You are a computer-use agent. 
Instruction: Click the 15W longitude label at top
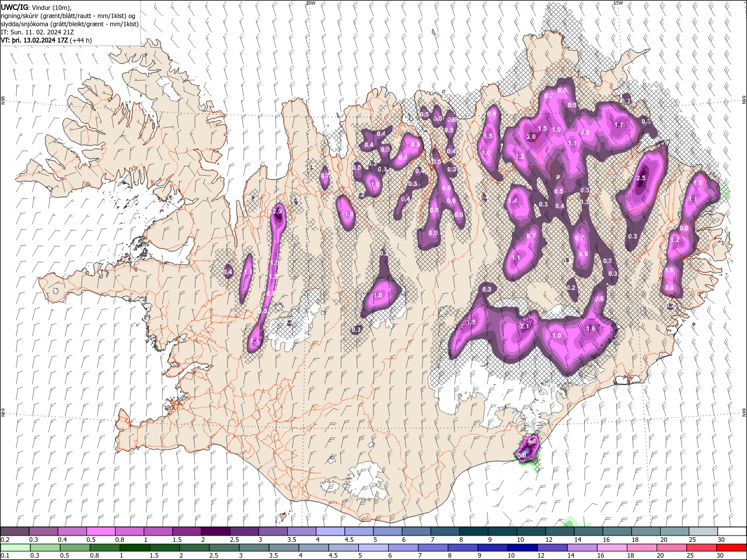(618, 3)
